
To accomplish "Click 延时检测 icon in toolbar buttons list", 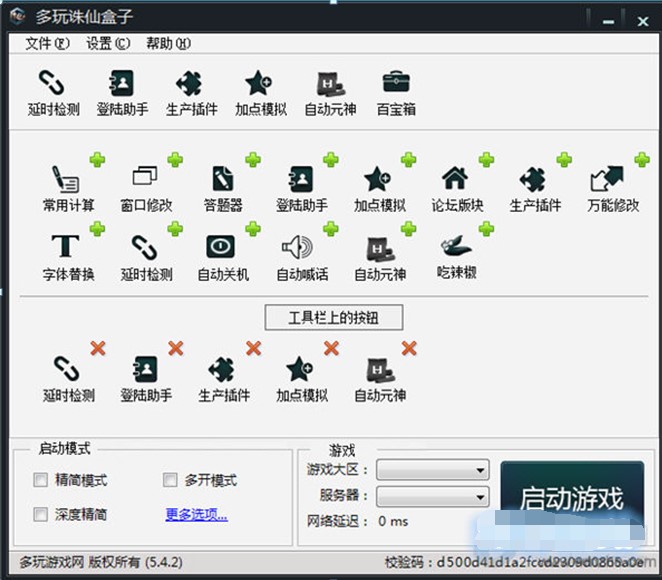I will pos(66,369).
